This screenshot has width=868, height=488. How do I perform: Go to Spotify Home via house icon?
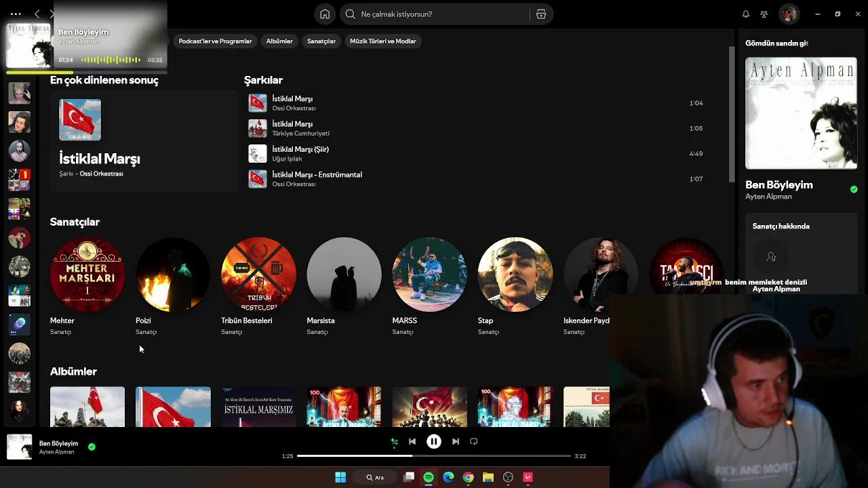click(325, 14)
